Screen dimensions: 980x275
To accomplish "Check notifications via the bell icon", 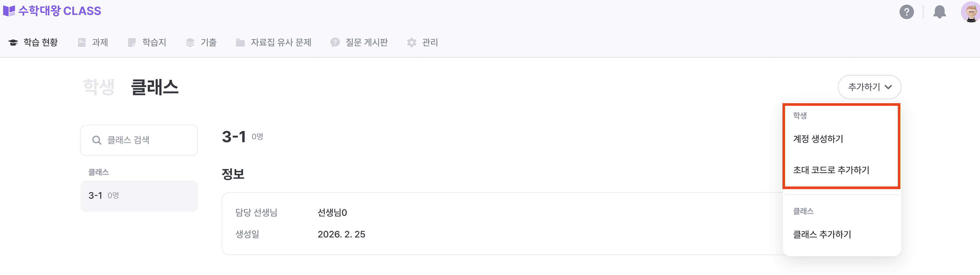I will (940, 12).
